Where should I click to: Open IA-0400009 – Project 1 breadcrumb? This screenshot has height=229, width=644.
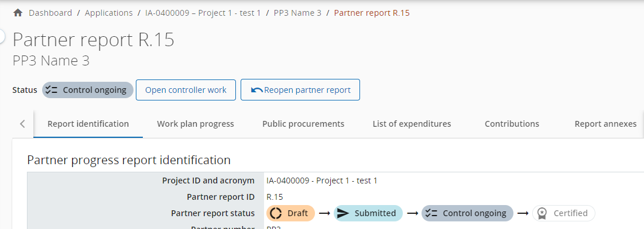tap(203, 13)
